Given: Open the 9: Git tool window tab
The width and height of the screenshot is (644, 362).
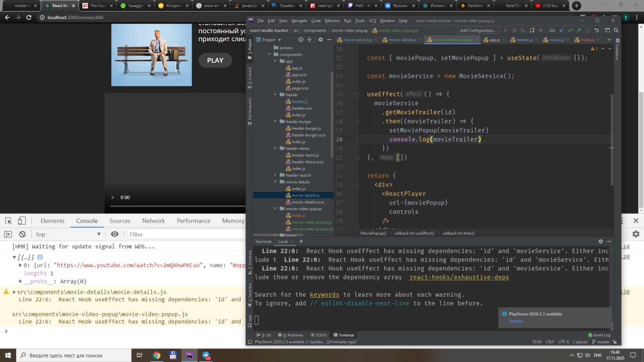Looking at the screenshot, I should pyautogui.click(x=263, y=335).
